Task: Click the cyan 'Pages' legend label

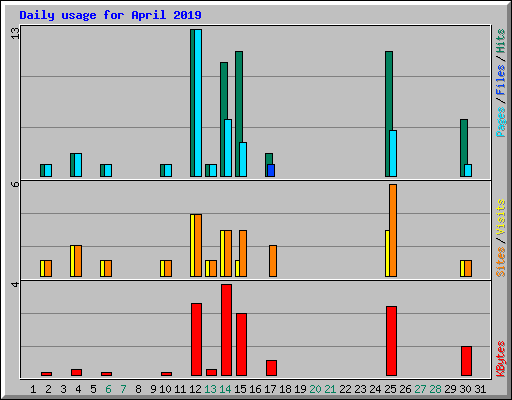Action: (500, 122)
